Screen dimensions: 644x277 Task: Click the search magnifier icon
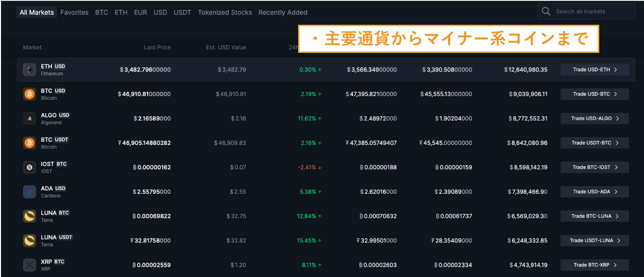pyautogui.click(x=546, y=11)
